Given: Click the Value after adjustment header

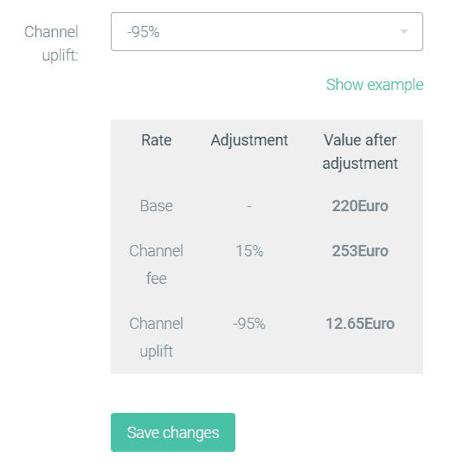Looking at the screenshot, I should pyautogui.click(x=360, y=151).
